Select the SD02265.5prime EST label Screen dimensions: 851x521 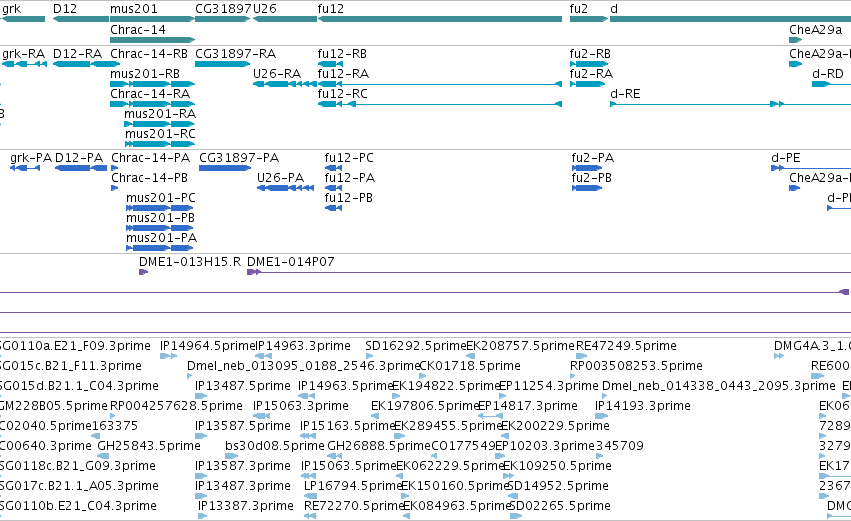tap(560, 506)
